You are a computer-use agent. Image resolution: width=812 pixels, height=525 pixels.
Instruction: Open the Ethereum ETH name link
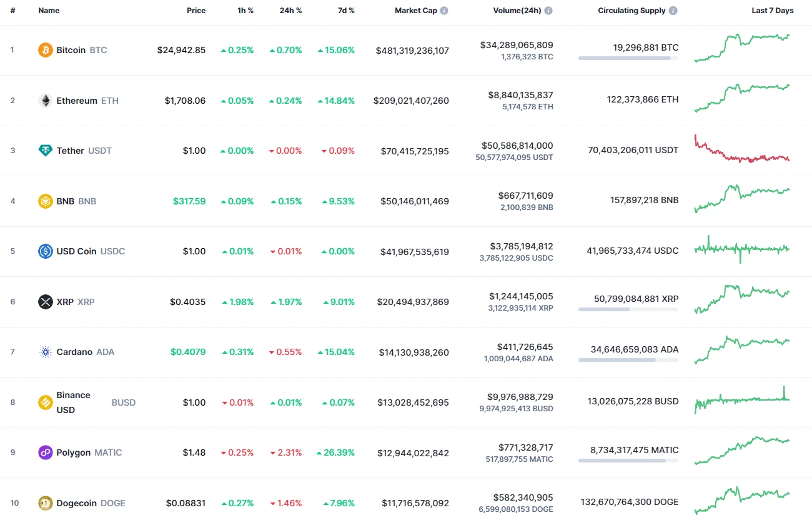click(87, 101)
